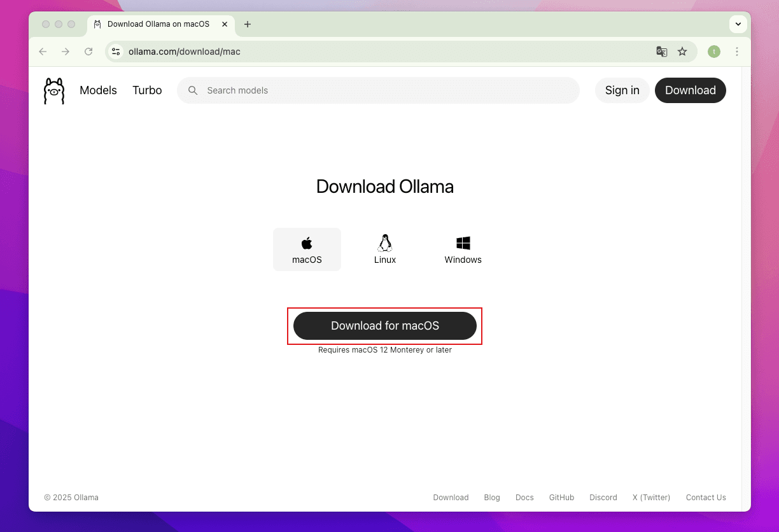Bookmark the page using the star icon
Viewport: 779px width, 532px height.
tap(683, 52)
